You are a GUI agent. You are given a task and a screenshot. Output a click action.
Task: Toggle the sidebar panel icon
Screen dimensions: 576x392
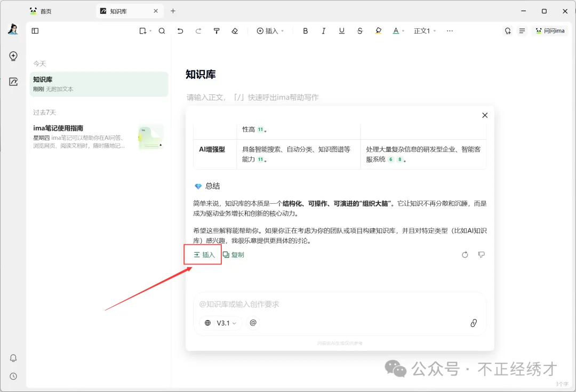35,31
